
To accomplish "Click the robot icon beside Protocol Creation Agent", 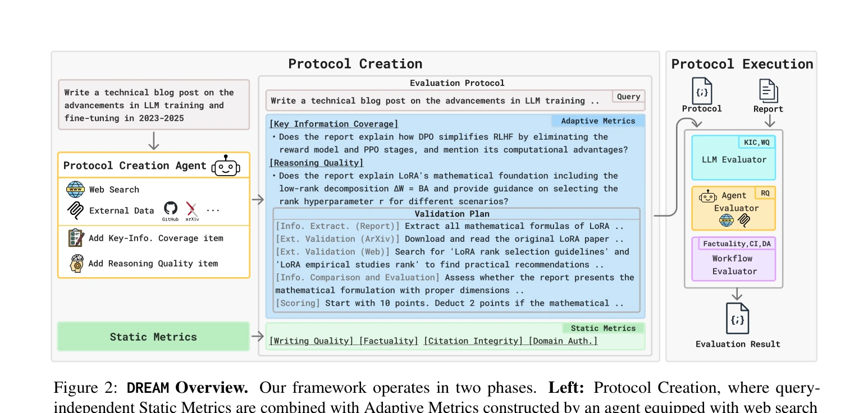I will [226, 166].
